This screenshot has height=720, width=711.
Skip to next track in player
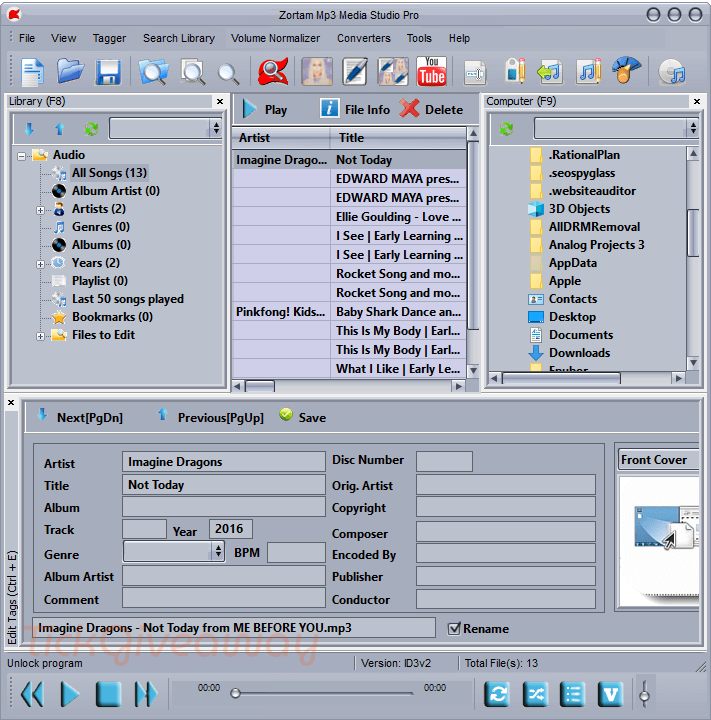[x=146, y=694]
